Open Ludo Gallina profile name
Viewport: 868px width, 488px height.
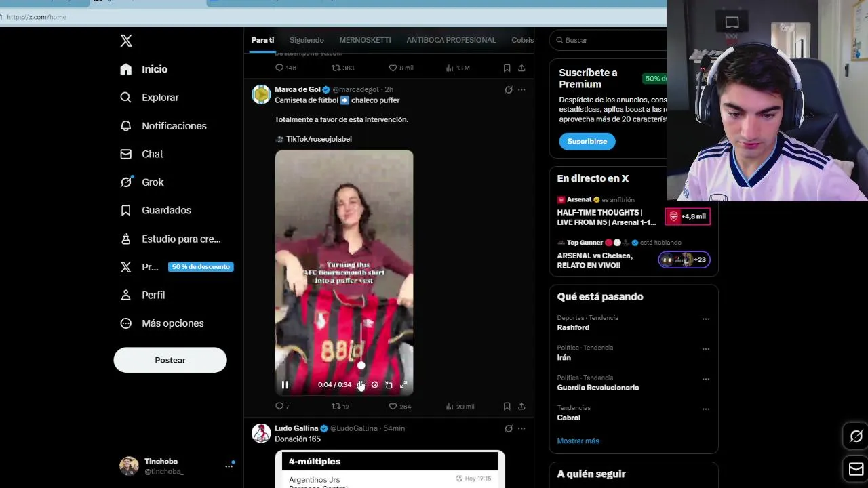(296, 428)
